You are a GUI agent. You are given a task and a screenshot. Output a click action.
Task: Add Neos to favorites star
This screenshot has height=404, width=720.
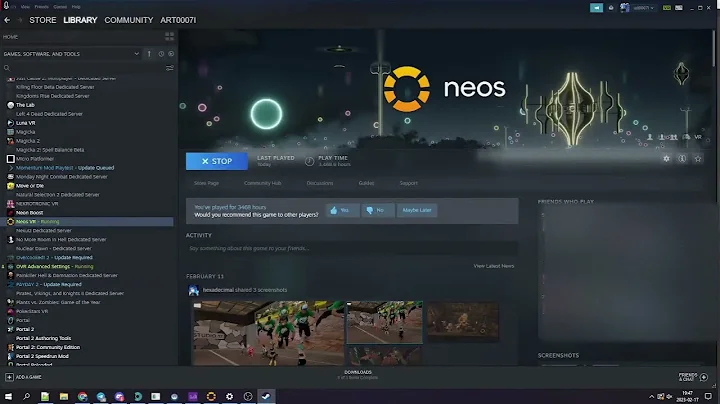point(698,158)
